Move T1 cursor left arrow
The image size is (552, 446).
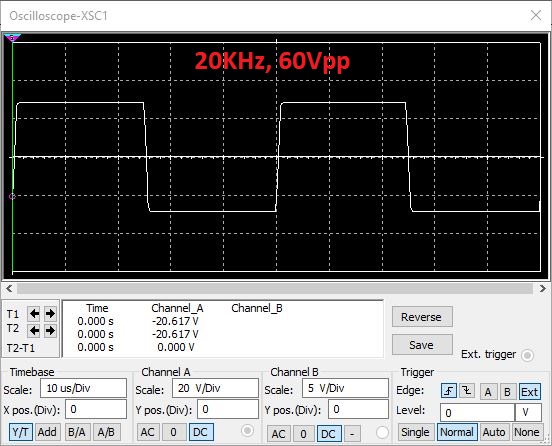[x=34, y=313]
